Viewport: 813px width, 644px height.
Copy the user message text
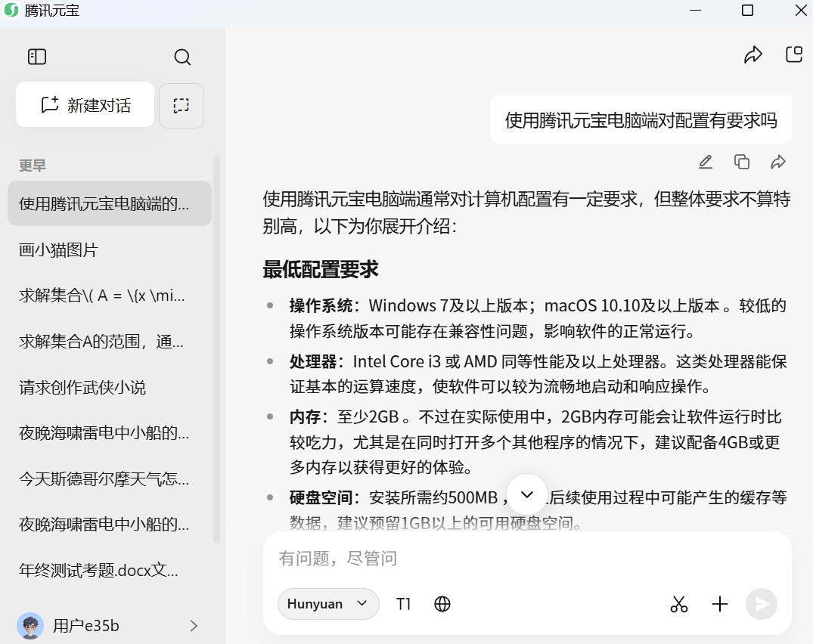coord(742,162)
